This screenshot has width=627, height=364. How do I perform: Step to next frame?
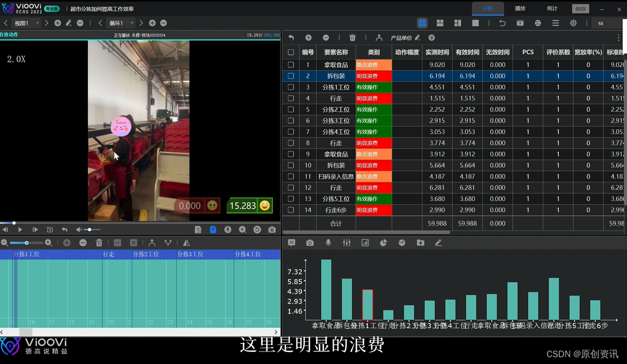[35, 230]
